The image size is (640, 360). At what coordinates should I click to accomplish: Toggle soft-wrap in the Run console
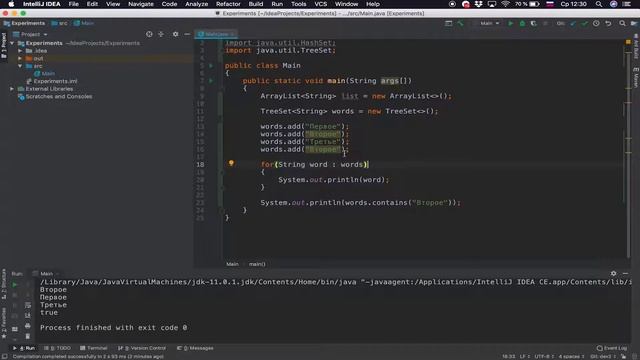[28, 305]
